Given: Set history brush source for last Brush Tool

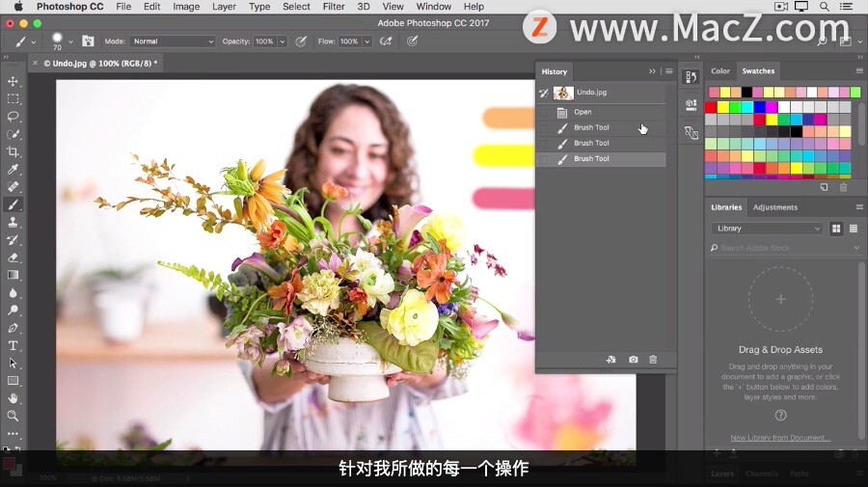Looking at the screenshot, I should coord(544,159).
